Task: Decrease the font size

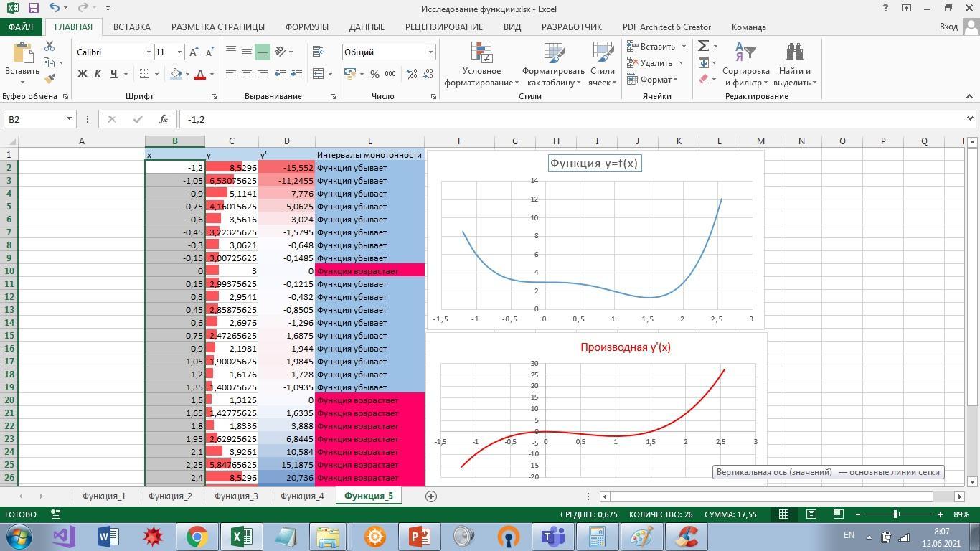Action: [209, 52]
